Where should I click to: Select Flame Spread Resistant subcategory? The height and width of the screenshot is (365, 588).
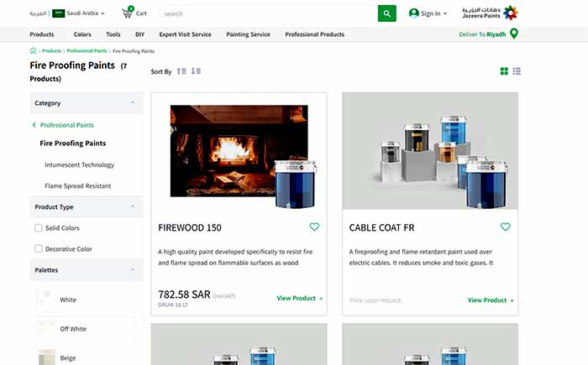(77, 186)
